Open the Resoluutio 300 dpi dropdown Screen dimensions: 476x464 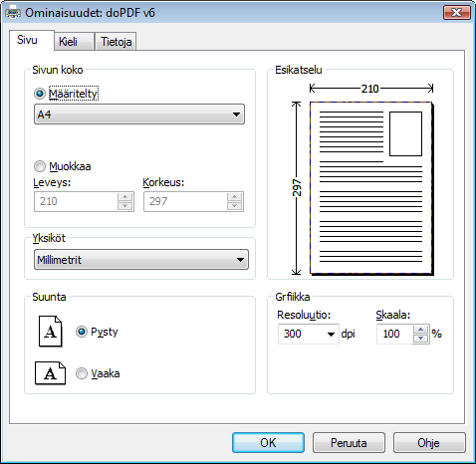pos(309,334)
